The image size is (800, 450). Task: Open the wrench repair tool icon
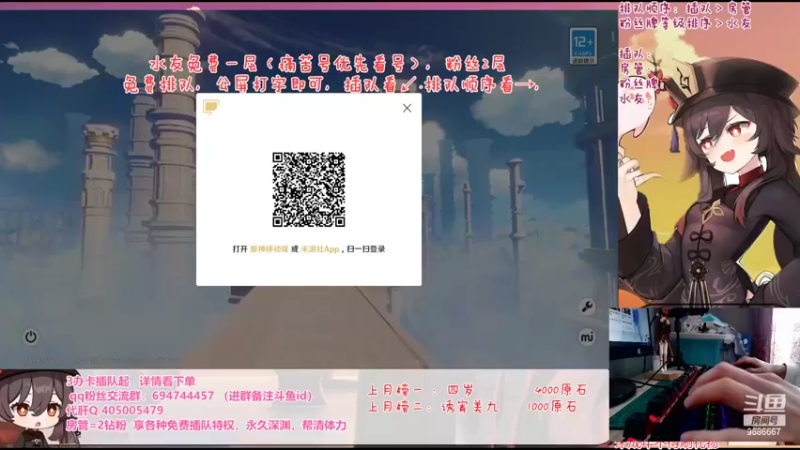coord(587,307)
